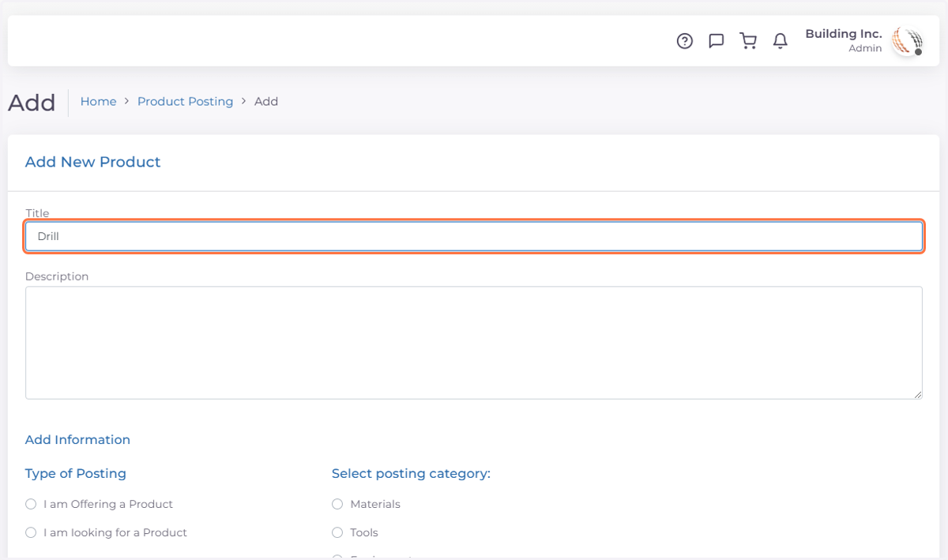Click inside the Description text area
Image resolution: width=948 pixels, height=560 pixels.
pos(474,343)
